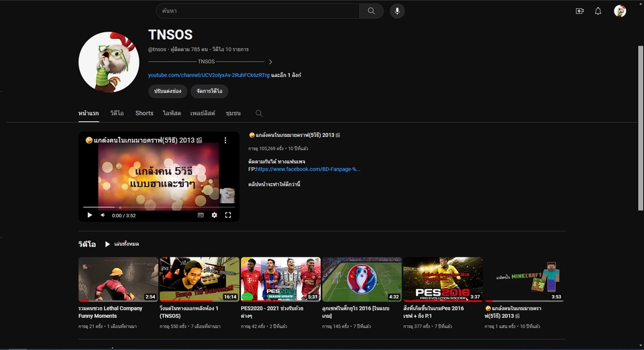Click the ปรับแต่งช่อง customize channel button

coord(168,91)
